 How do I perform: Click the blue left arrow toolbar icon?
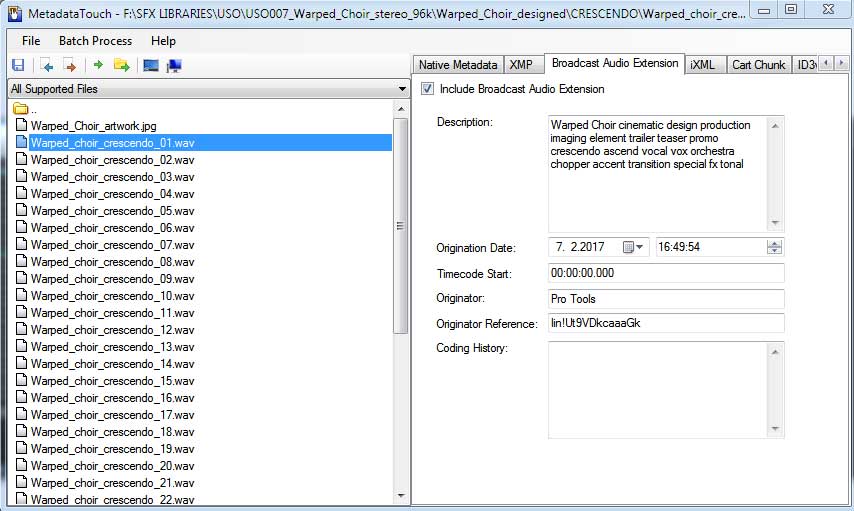[47, 66]
